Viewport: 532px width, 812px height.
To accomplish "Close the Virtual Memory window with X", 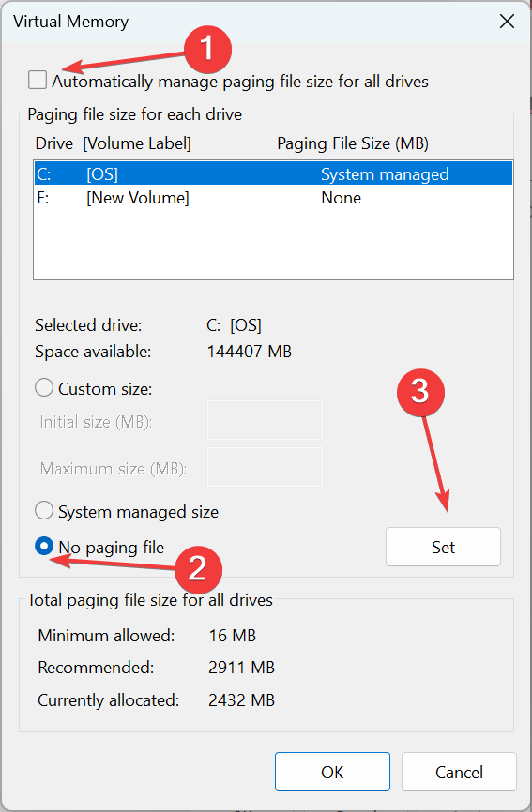I will pos(507,22).
